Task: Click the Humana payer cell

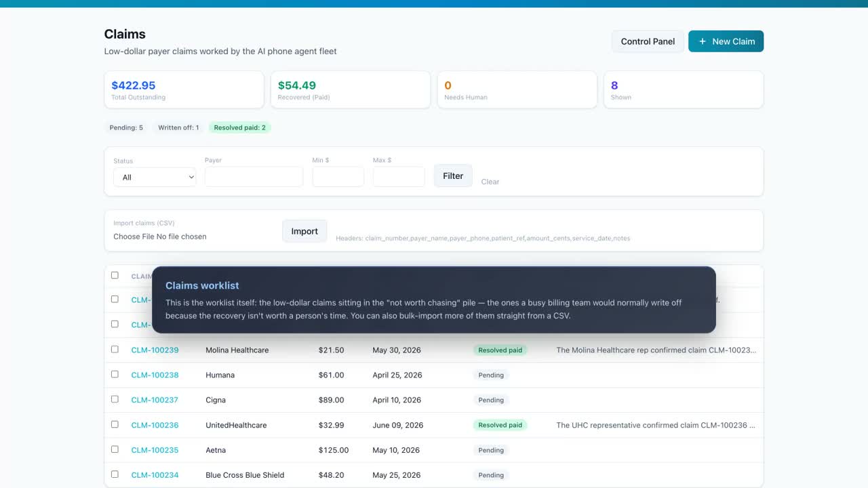Action: 220,375
